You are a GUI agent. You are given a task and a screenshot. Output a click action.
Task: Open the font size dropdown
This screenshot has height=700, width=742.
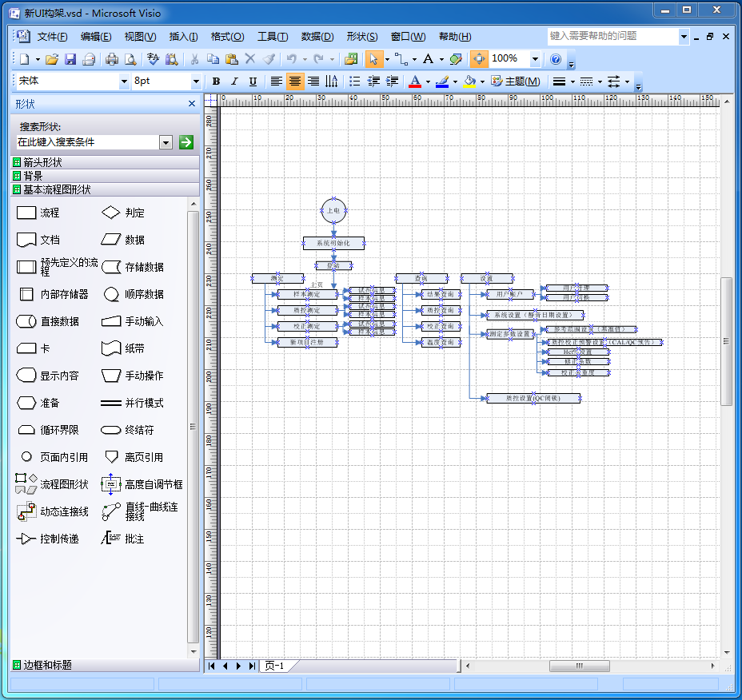tap(196, 82)
